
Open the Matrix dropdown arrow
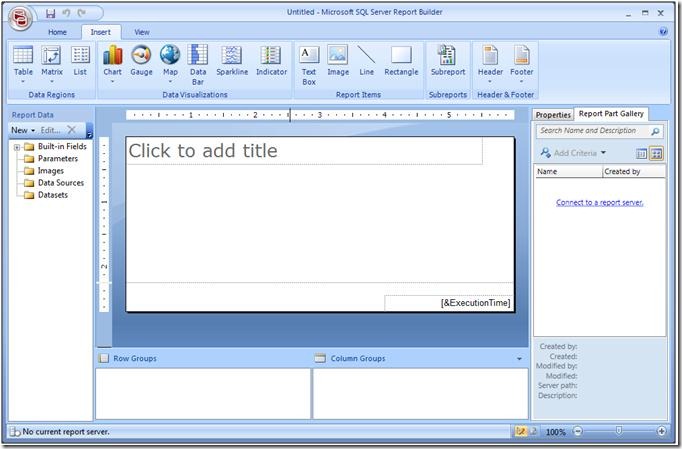tap(51, 81)
